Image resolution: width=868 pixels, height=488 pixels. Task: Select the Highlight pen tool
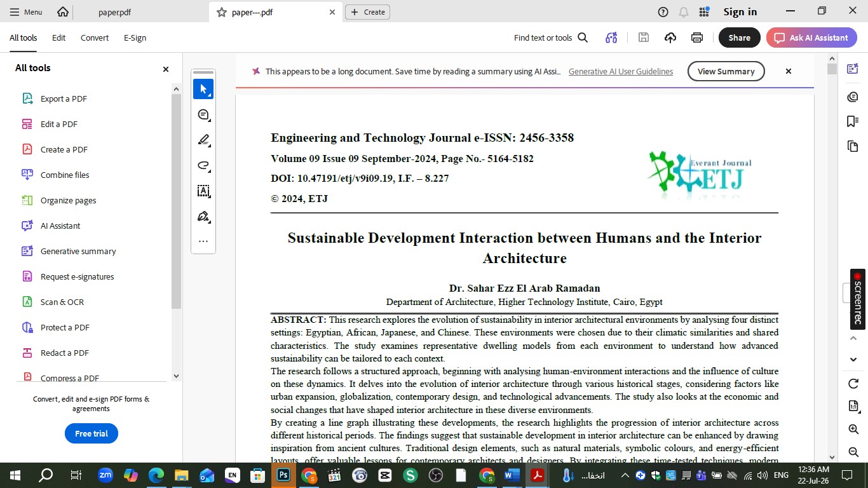[x=203, y=140]
